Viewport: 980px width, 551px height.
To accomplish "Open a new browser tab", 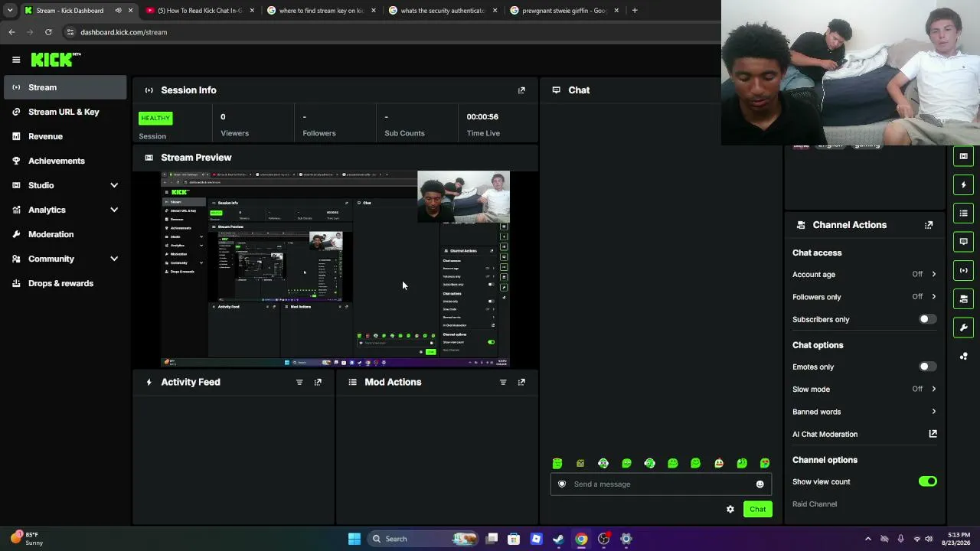I will pos(635,11).
